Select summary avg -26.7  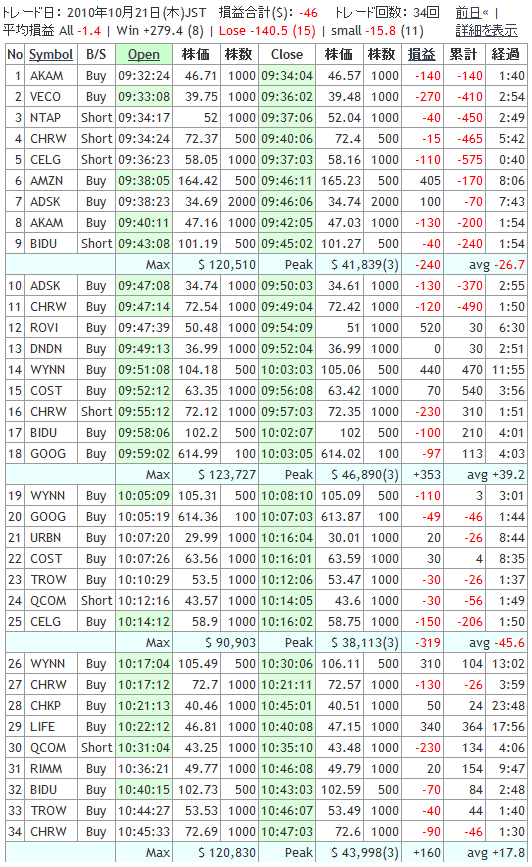[497, 265]
